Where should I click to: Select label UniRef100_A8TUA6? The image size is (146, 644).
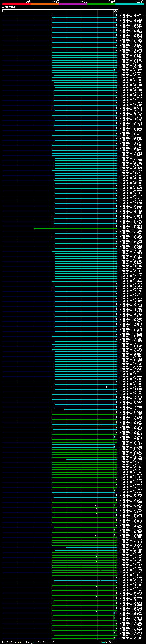pos(131,53)
